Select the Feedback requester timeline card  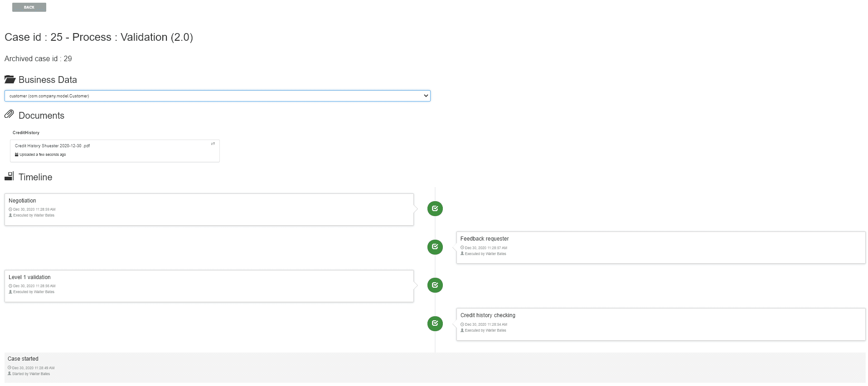coord(660,247)
